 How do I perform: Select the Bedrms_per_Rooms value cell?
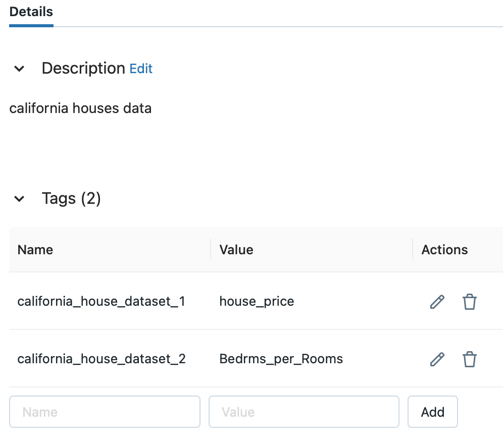[x=281, y=359]
